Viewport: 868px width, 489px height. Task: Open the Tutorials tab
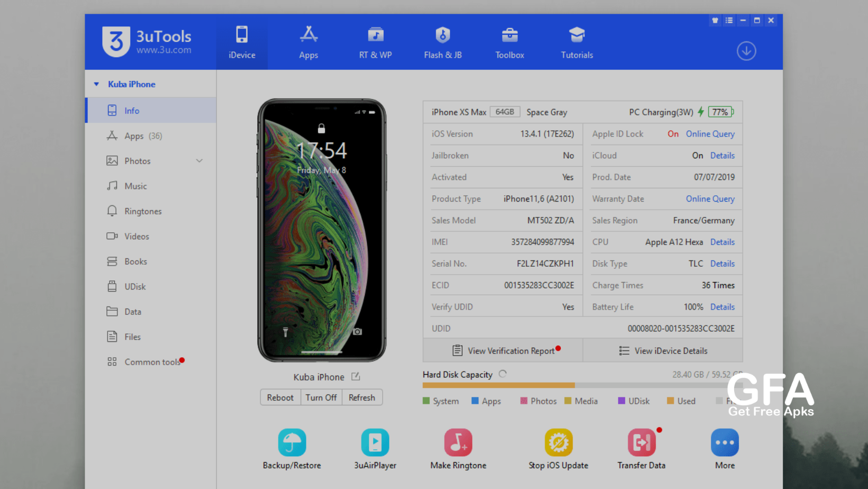pos(577,43)
